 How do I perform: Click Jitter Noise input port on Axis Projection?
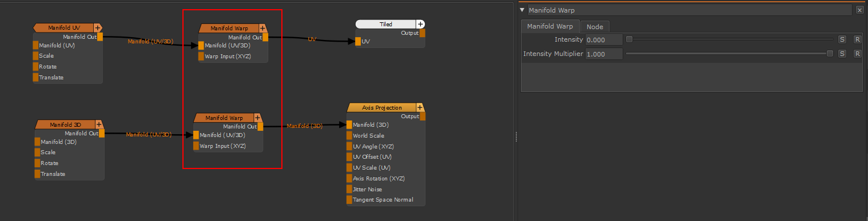point(349,189)
